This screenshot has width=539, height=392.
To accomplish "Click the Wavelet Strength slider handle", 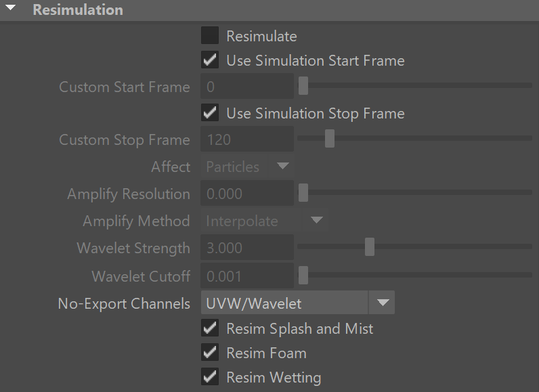I will (x=370, y=246).
